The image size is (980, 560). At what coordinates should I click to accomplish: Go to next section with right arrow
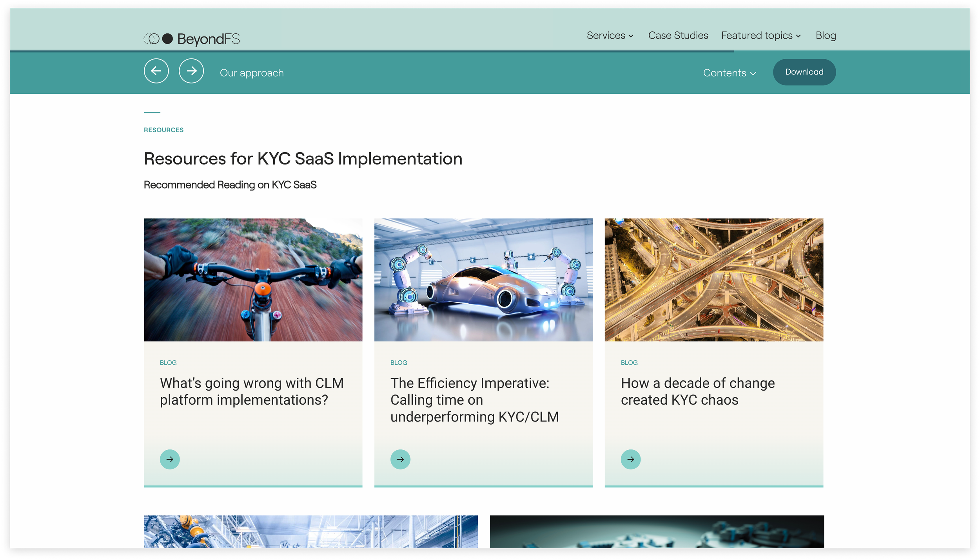(x=191, y=71)
